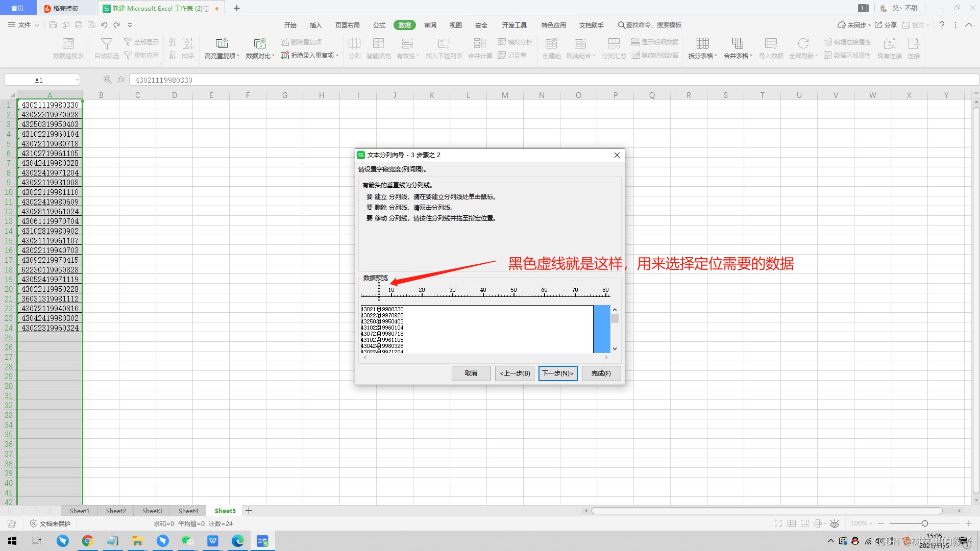
Task: Click the 分列 text-to-columns icon
Action: coord(355,48)
